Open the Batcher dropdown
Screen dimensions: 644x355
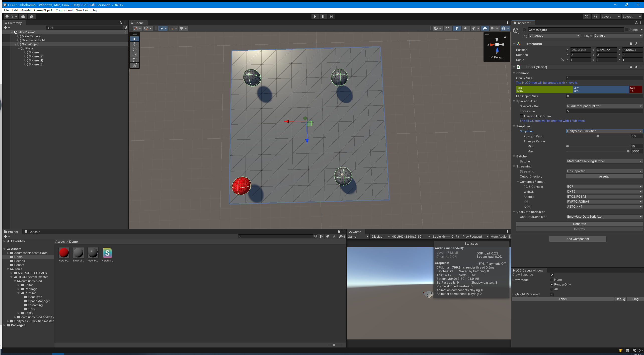click(604, 161)
